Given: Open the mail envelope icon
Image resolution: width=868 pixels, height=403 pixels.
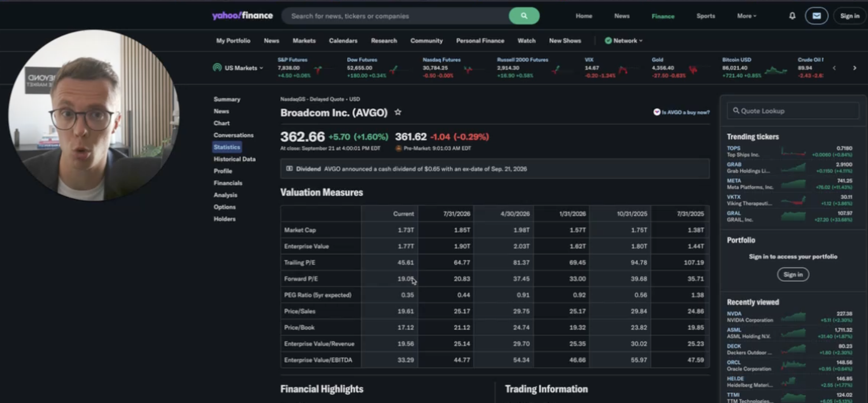Looking at the screenshot, I should 816,16.
